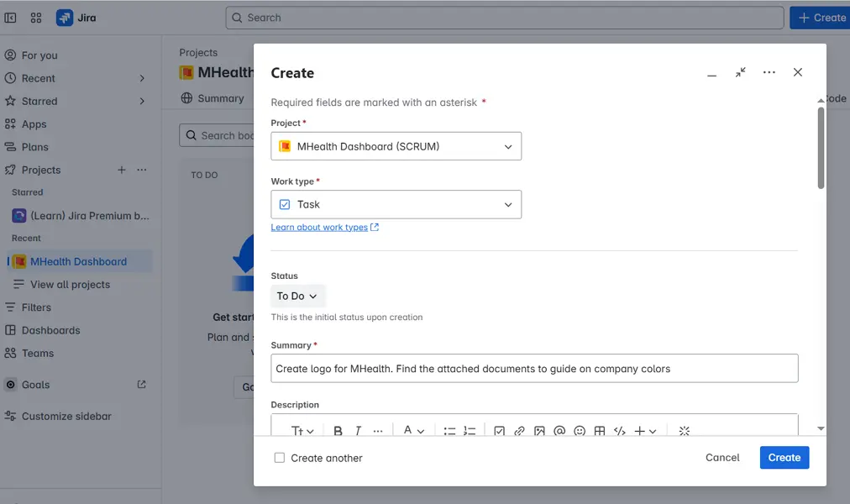Image resolution: width=850 pixels, height=504 pixels.
Task: Add an action item checkbox icon
Action: (499, 431)
